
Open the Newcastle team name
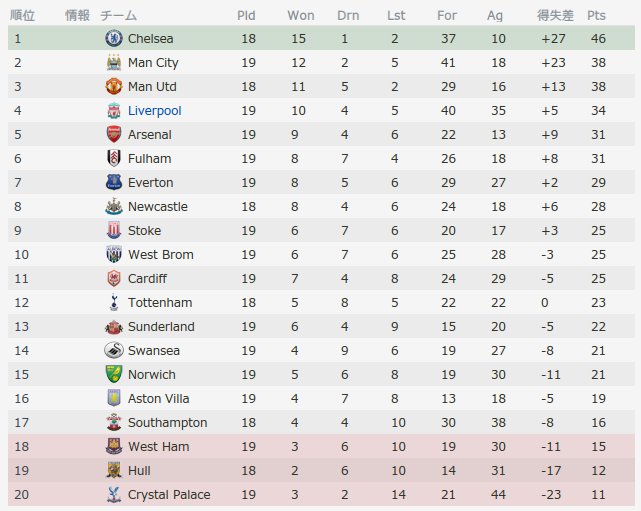point(158,206)
